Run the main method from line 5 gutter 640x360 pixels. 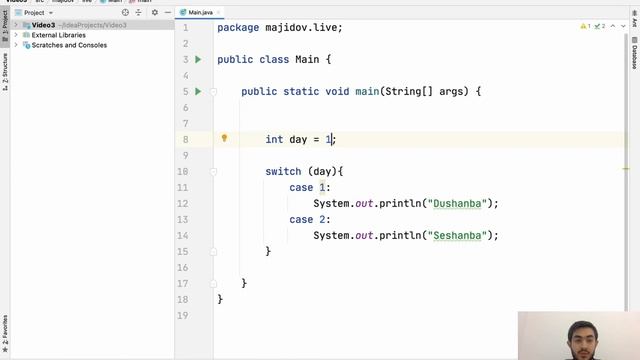(x=198, y=91)
